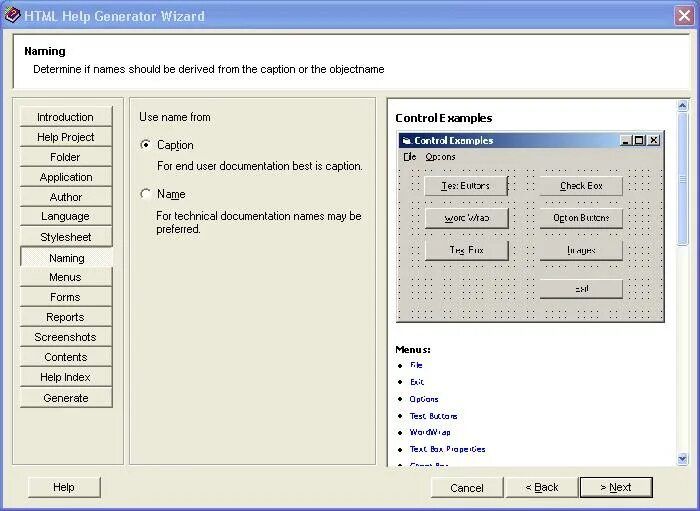Open the Options link under Menus
Viewport: 700px width, 511px height.
pyautogui.click(x=424, y=399)
